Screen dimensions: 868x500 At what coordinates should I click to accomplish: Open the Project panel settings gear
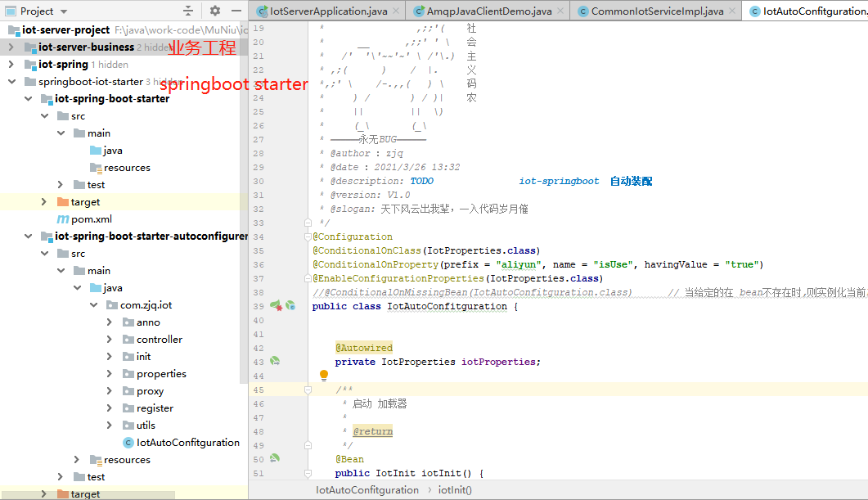click(x=214, y=11)
